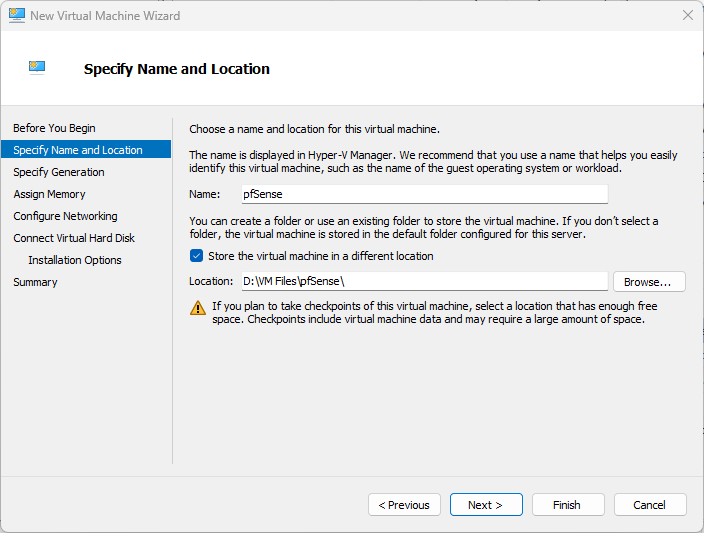Go to the Before You Begin step

[54, 128]
